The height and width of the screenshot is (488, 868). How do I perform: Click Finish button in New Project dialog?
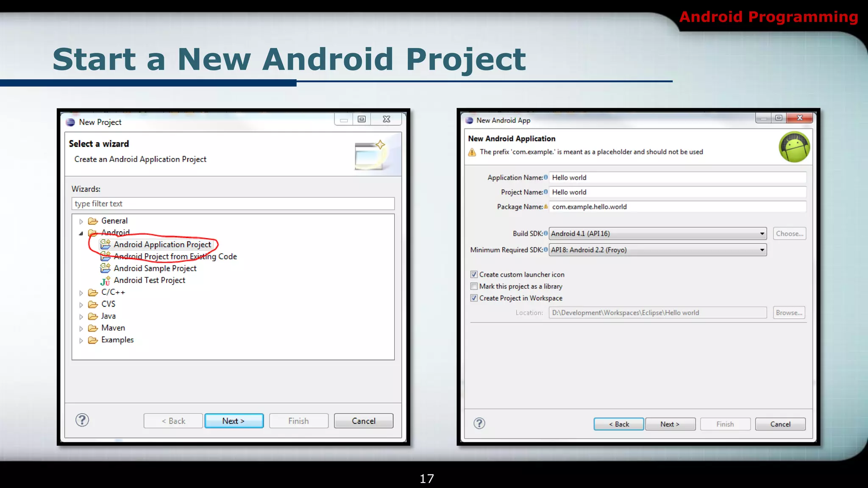tap(299, 421)
